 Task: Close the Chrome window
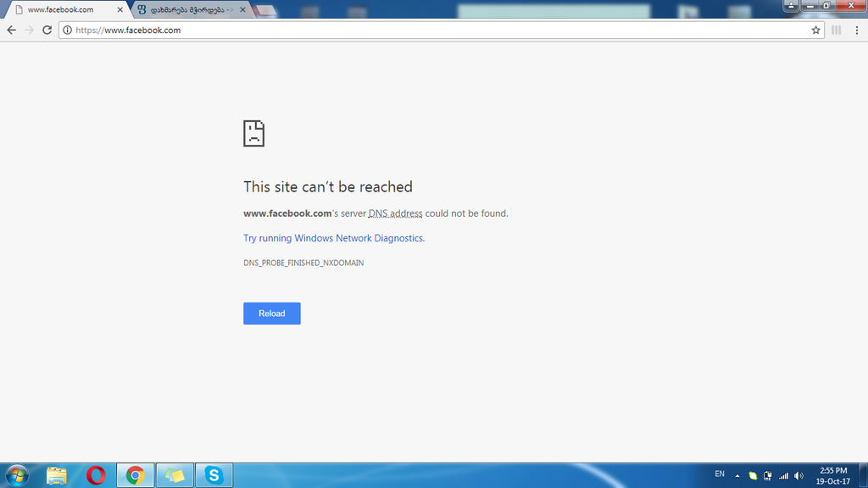point(850,5)
